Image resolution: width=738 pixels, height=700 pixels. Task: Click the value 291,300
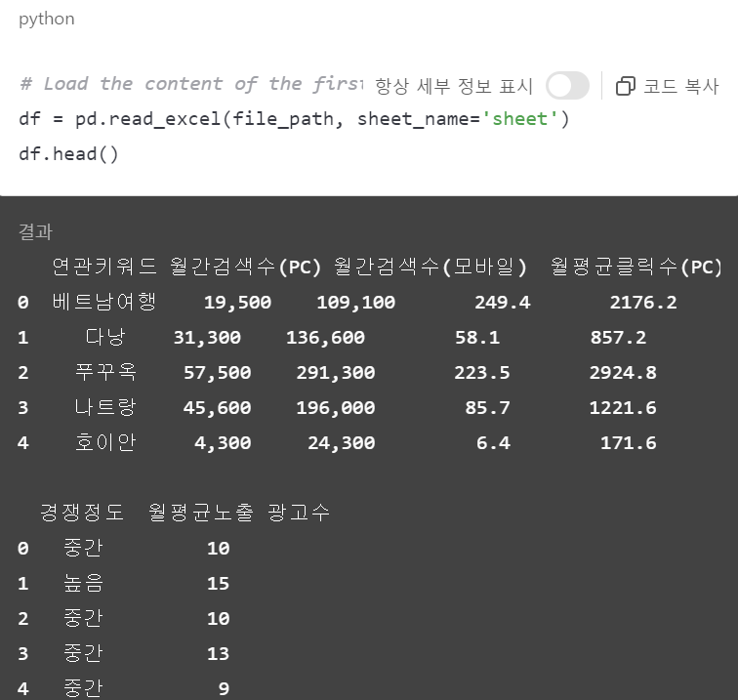(x=336, y=373)
